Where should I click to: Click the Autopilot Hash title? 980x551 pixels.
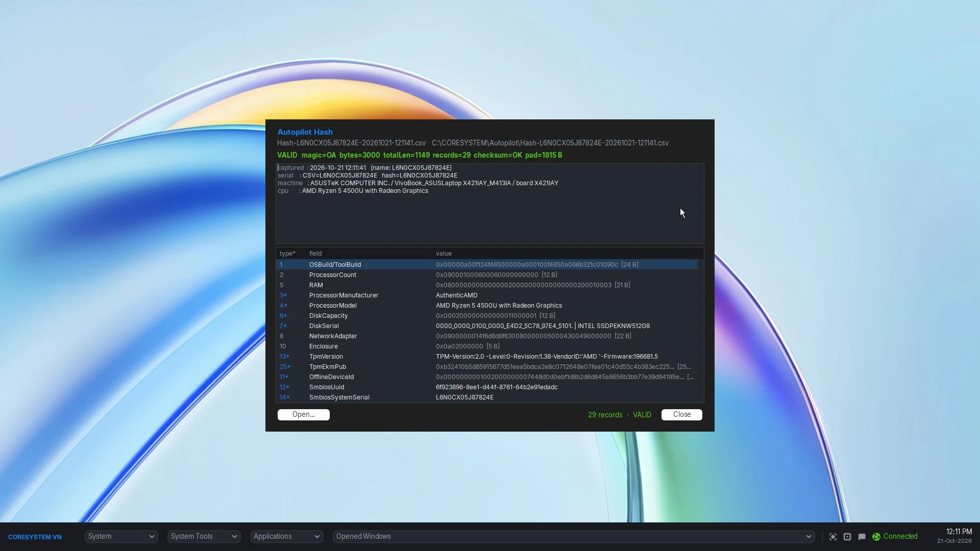point(305,132)
